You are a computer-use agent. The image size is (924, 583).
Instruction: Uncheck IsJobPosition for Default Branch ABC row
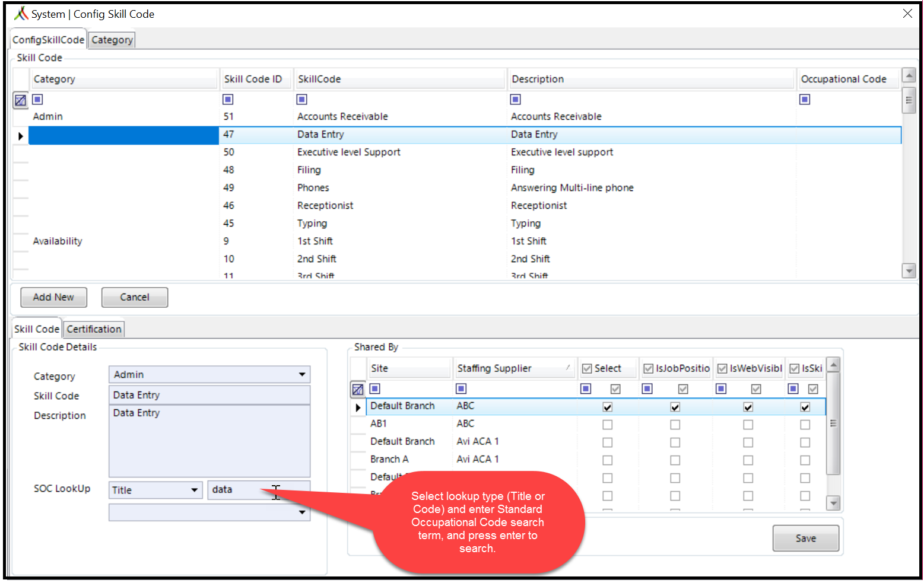point(675,407)
